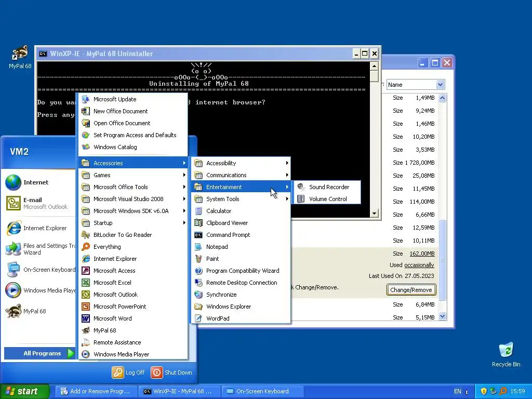The image size is (532, 399).
Task: Open Remote Assistance
Action: 134,342
